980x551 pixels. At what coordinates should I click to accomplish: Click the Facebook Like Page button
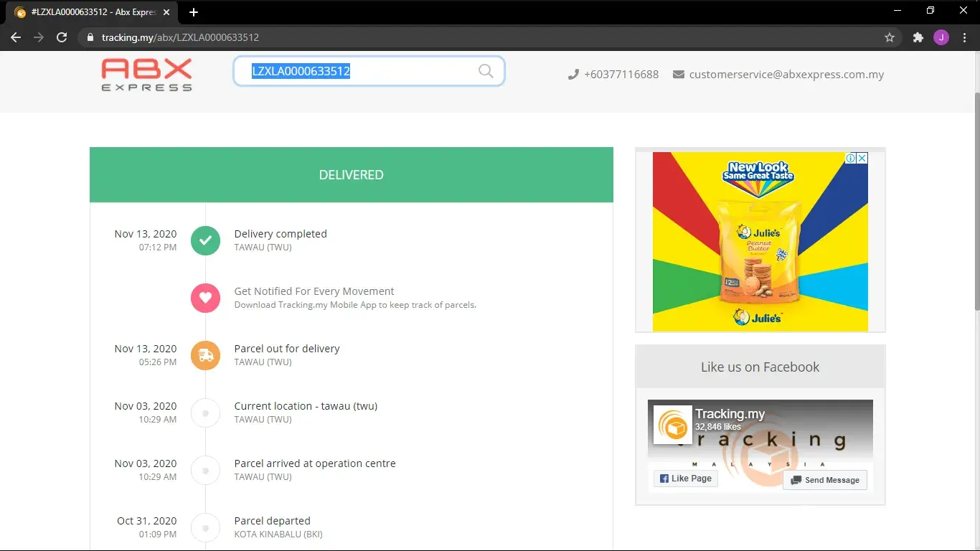(686, 479)
